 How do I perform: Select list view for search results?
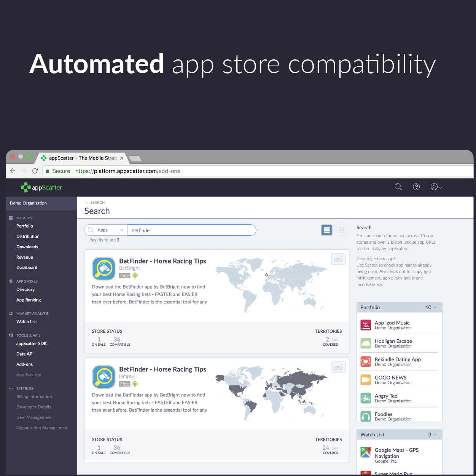326,230
